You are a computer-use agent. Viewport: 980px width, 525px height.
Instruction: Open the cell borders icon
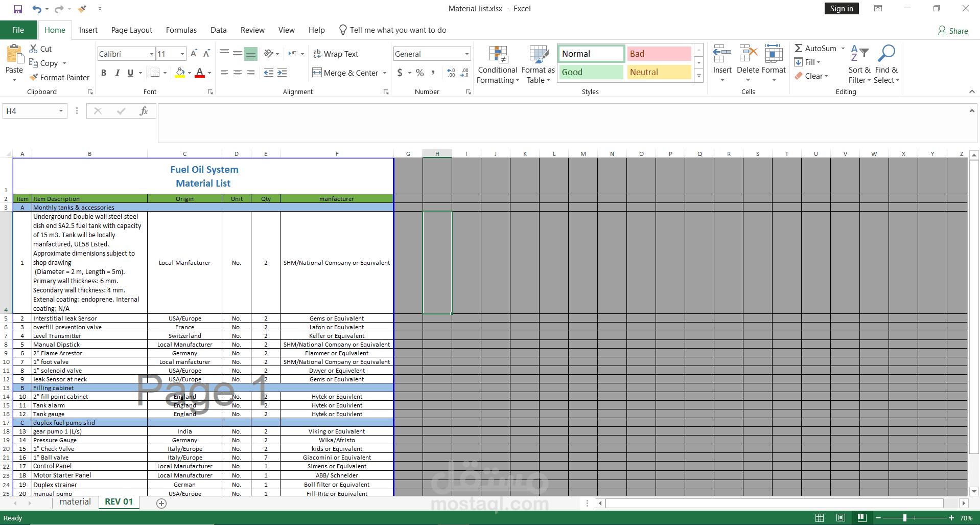tap(155, 73)
